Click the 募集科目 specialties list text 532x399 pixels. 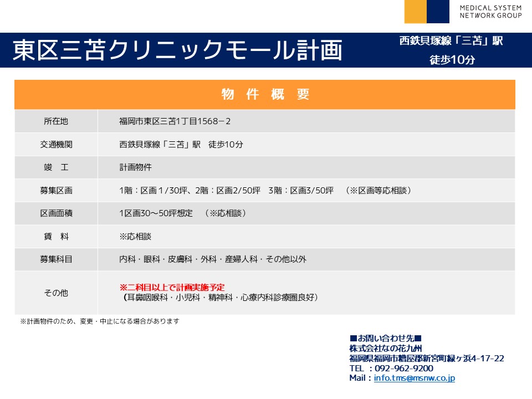(213, 259)
